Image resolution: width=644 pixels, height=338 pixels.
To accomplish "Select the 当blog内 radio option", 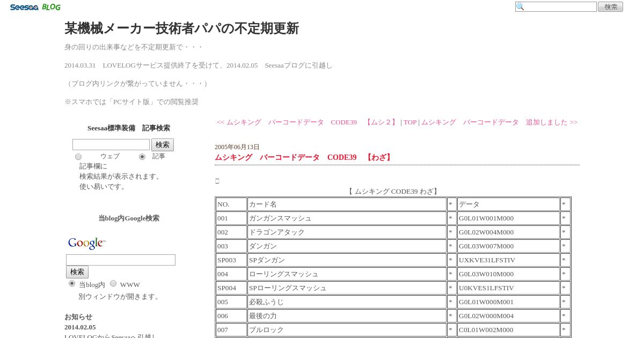I will (x=72, y=283).
